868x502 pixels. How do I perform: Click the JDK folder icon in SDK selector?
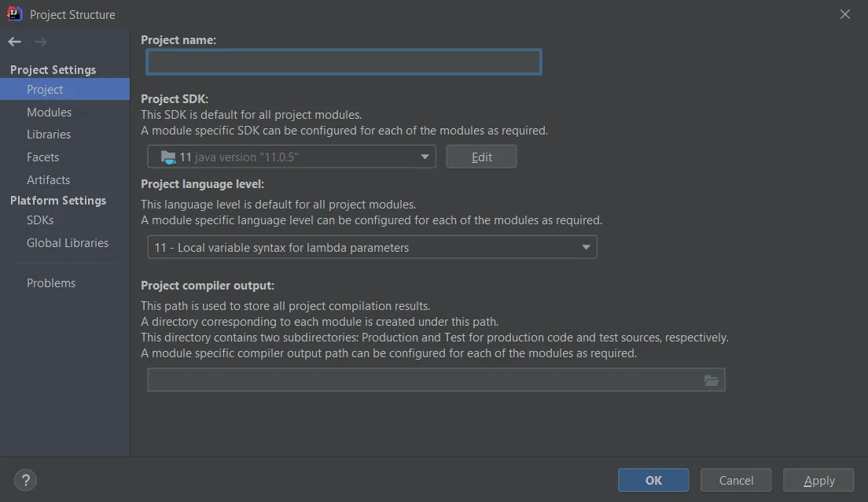coord(168,157)
